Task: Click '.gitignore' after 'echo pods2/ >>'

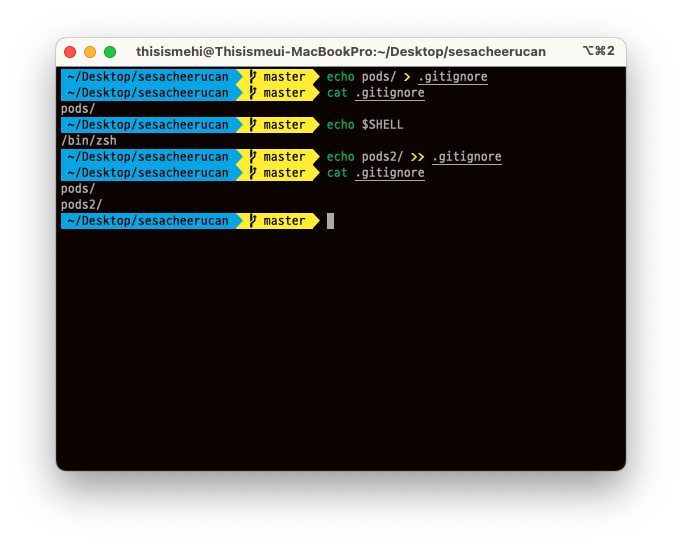Action: click(467, 157)
